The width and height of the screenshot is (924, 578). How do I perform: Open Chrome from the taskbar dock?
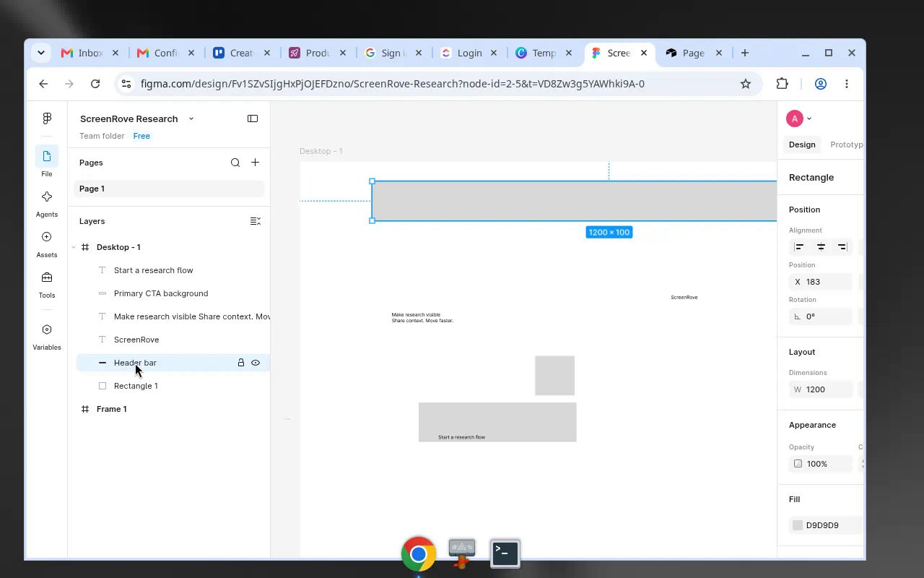coord(419,554)
